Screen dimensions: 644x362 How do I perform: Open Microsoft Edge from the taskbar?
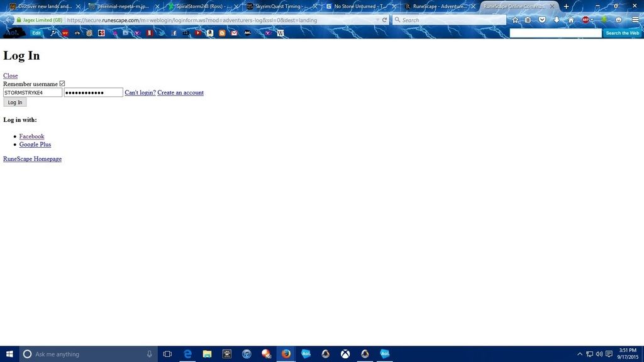coord(187,354)
